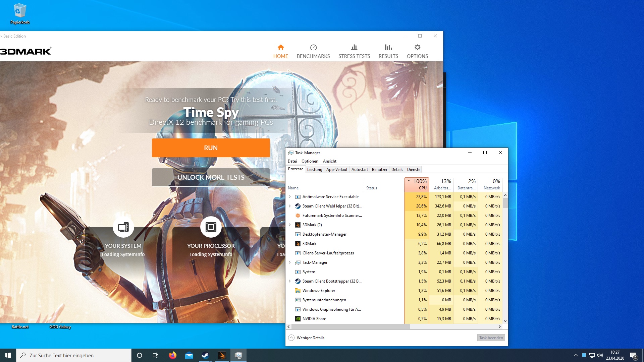The width and height of the screenshot is (644, 362).
Task: Open OPTIONS gear in 3DMark
Action: (417, 51)
